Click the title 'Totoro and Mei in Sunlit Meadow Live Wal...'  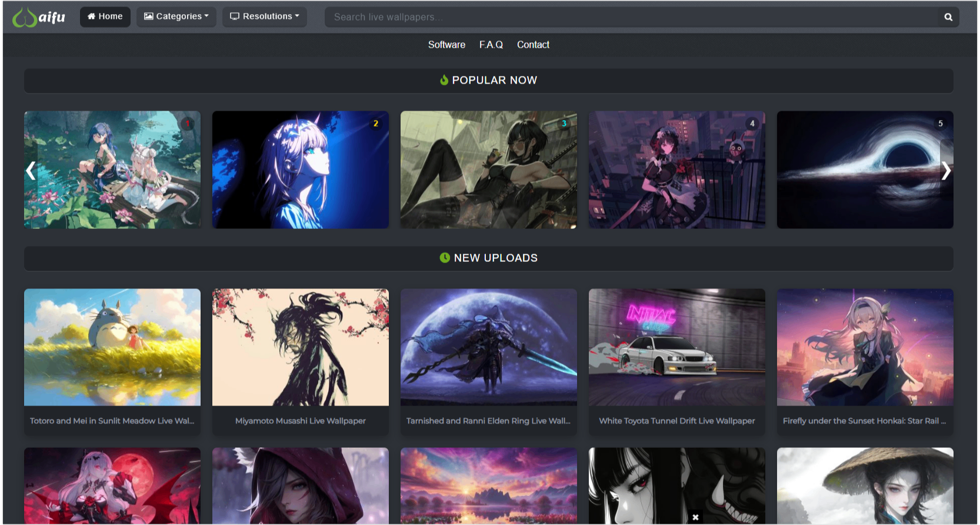(x=112, y=421)
